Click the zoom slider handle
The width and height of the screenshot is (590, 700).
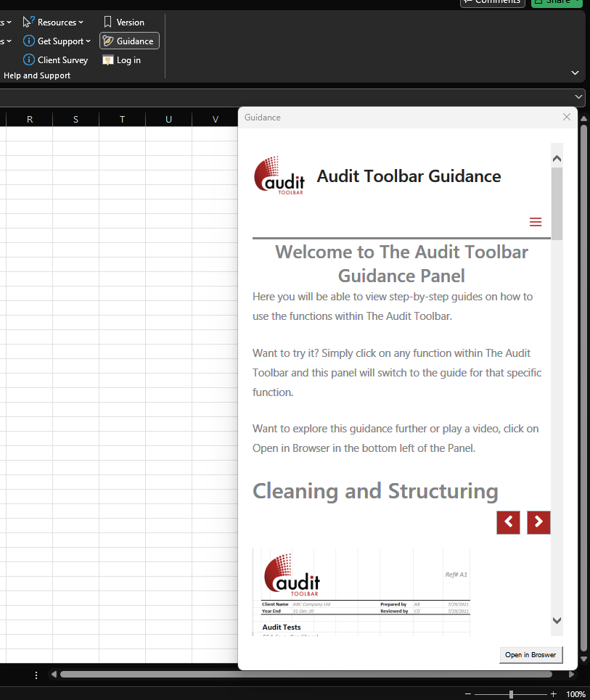point(511,694)
